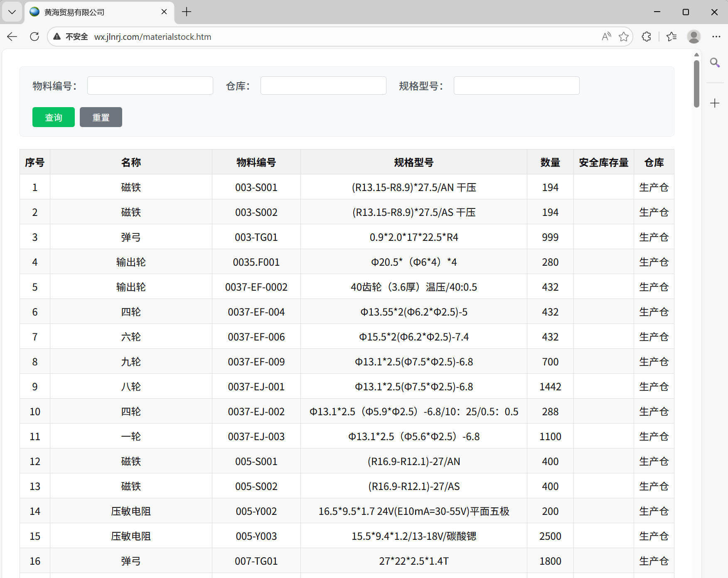Expand the tab actions dropdown chevron
The width and height of the screenshot is (728, 578).
(x=12, y=12)
